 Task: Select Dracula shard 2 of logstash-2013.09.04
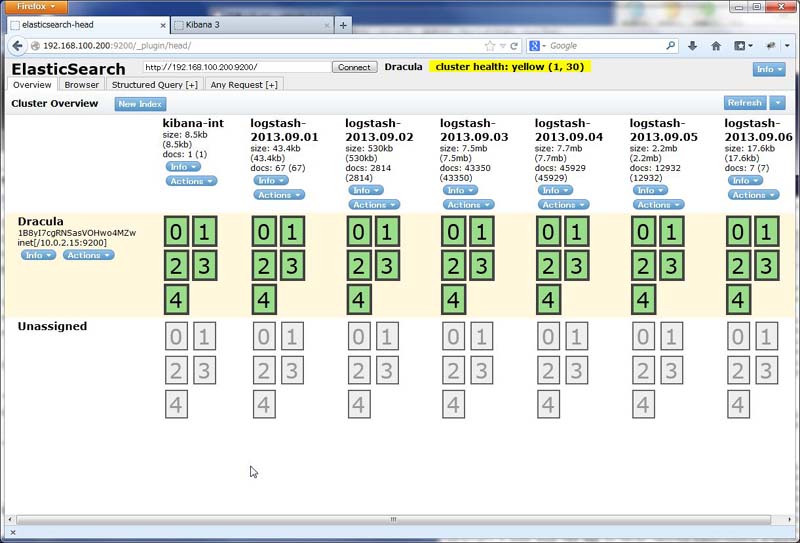(548, 266)
